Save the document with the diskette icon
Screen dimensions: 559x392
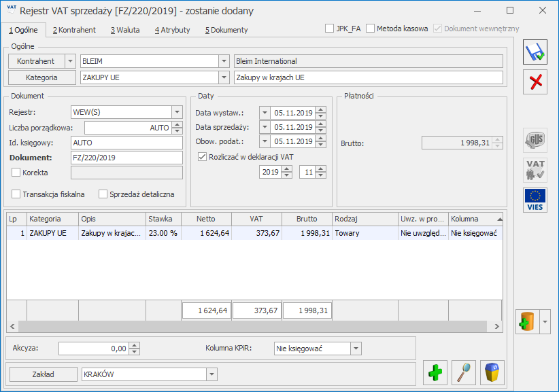point(535,52)
